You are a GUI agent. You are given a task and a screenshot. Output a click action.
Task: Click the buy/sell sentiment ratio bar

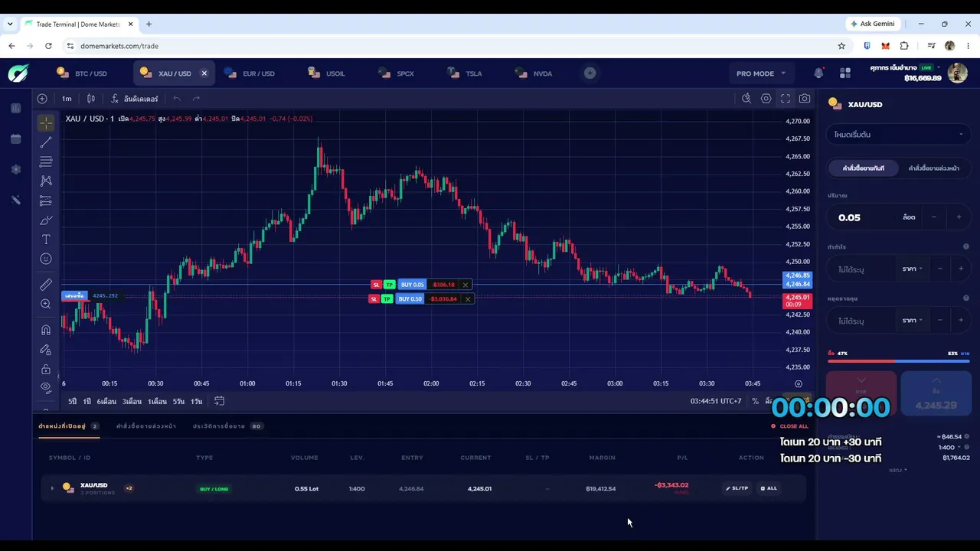[898, 360]
